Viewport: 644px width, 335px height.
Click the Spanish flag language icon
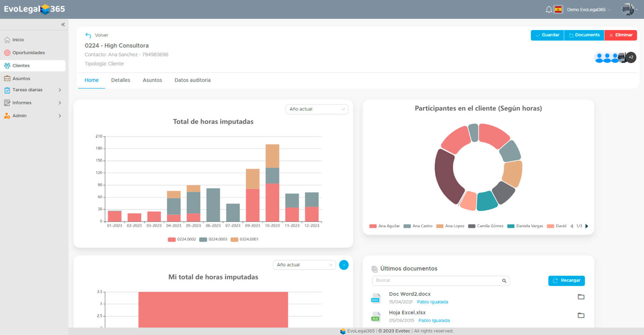[558, 10]
